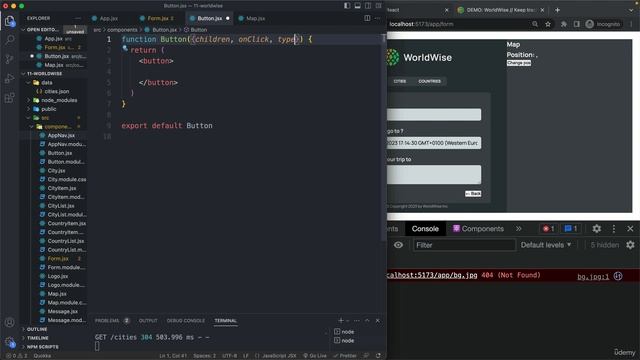Open the OUTPUT panel tab
This screenshot has height=360, width=640.
148,321
